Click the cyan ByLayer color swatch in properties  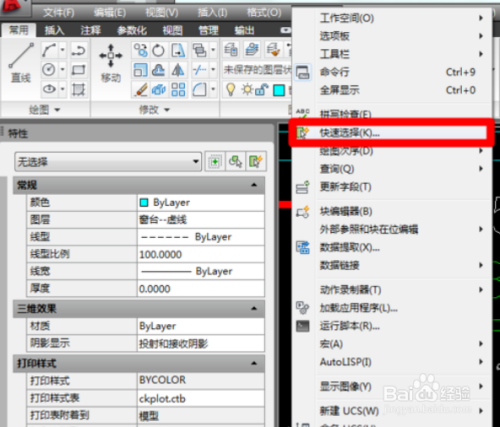point(144,202)
